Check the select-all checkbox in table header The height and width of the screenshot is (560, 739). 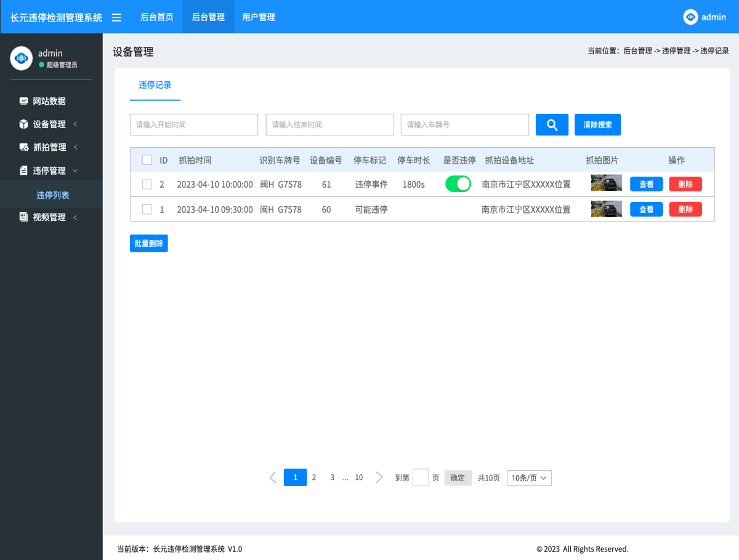click(147, 160)
